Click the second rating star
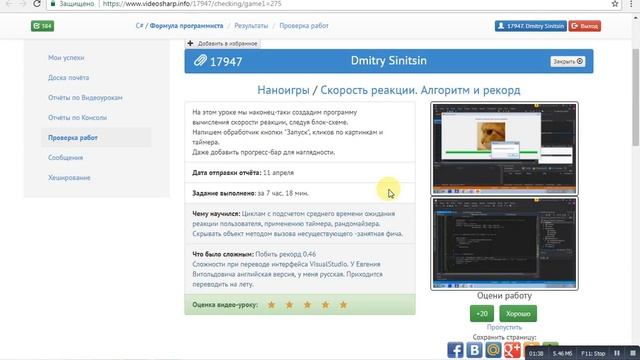Image resolution: width=640 pixels, height=360 pixels. coord(289,304)
